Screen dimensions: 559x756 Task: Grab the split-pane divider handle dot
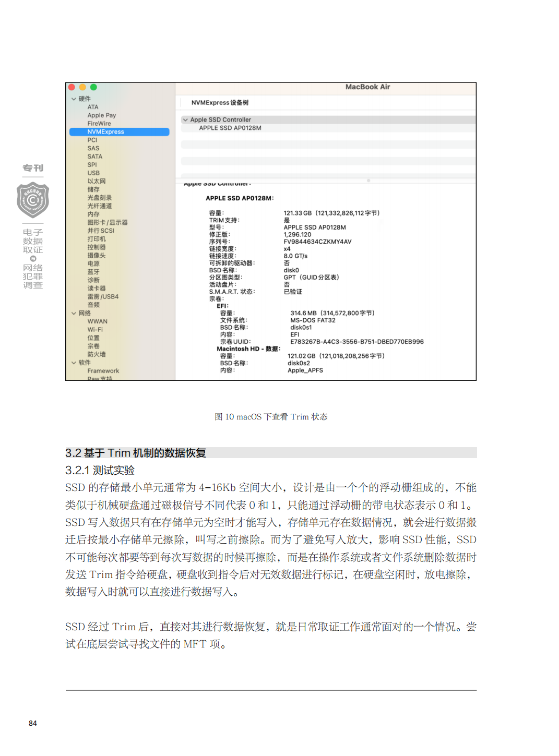coord(368,181)
